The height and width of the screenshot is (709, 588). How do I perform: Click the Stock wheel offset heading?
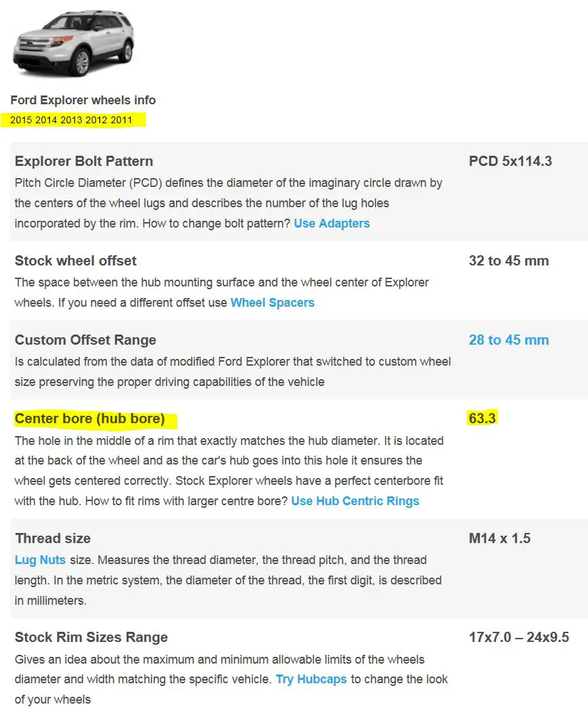(x=76, y=261)
